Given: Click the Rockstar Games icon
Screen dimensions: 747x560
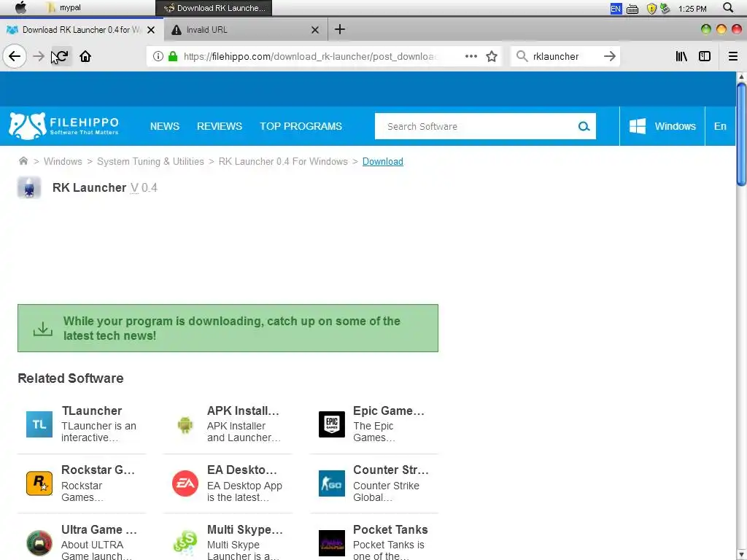Looking at the screenshot, I should coord(39,483).
